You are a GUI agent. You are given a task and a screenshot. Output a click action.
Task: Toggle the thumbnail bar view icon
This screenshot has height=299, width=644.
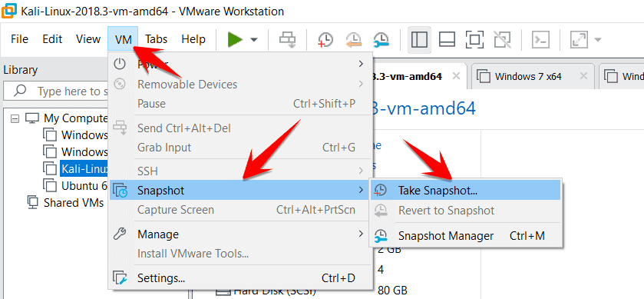447,40
